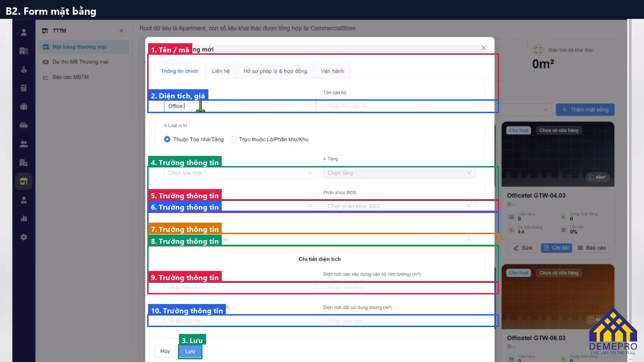This screenshot has width=644, height=362.
Task: Click the Đang hoạt động icon on Officetel GTW-04.03
Action: pos(563,217)
